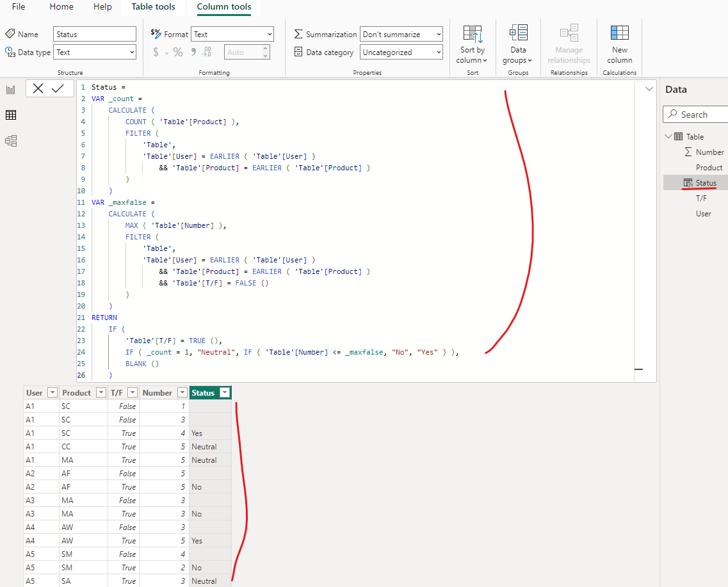Open the Product column filter dropdown
The height and width of the screenshot is (587, 728).
[x=101, y=392]
